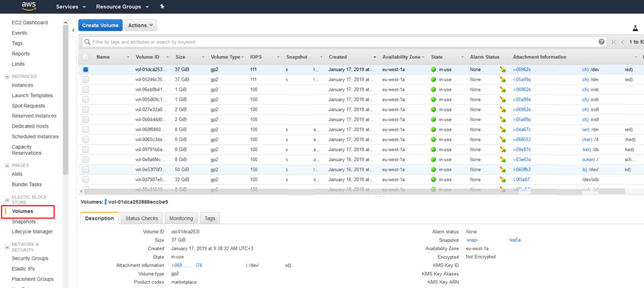Open attachment link i-069 in Description
Screen dimensions: 644x288
coord(187,265)
